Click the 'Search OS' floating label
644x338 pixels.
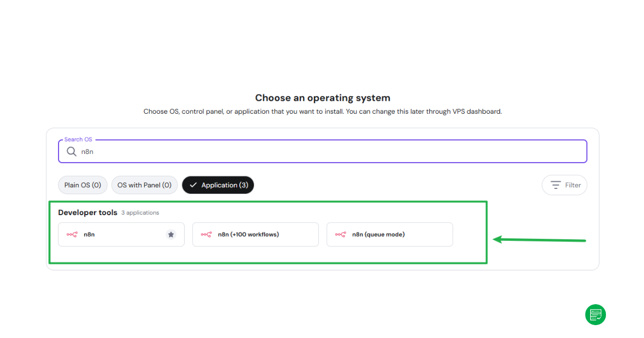click(77, 139)
